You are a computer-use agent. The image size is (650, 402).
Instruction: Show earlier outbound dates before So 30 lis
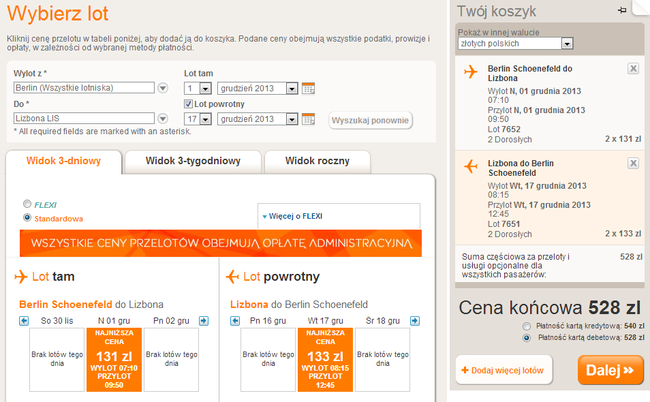click(24, 321)
